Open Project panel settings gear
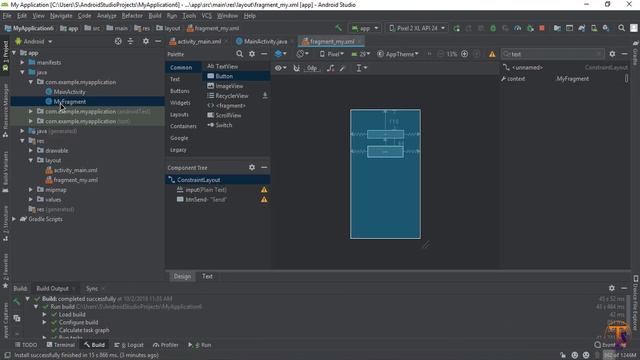This screenshot has height=360, width=640. 146,41
